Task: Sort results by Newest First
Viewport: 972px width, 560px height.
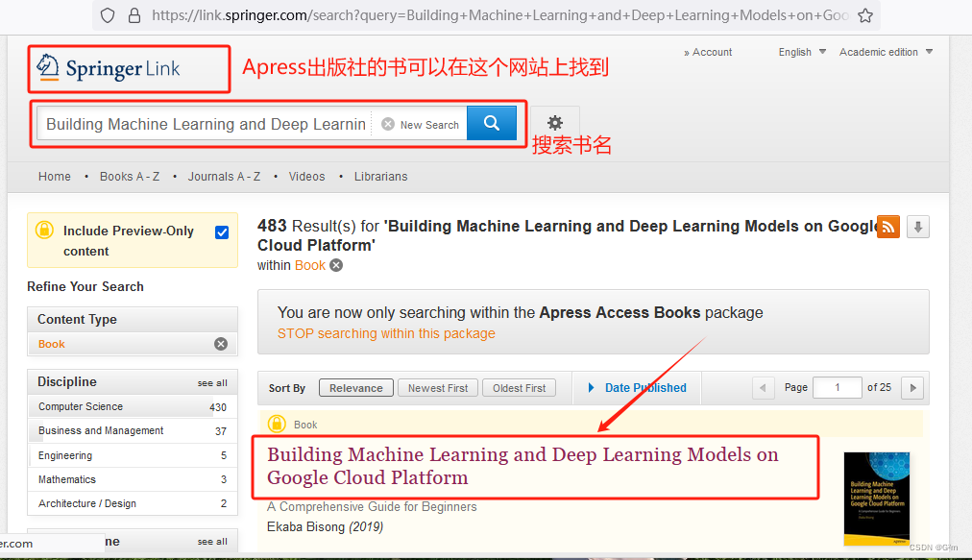Action: 438,388
